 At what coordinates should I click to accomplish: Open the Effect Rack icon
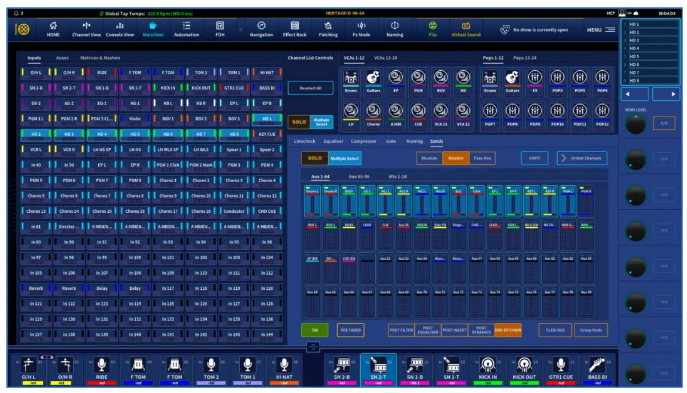point(294,29)
